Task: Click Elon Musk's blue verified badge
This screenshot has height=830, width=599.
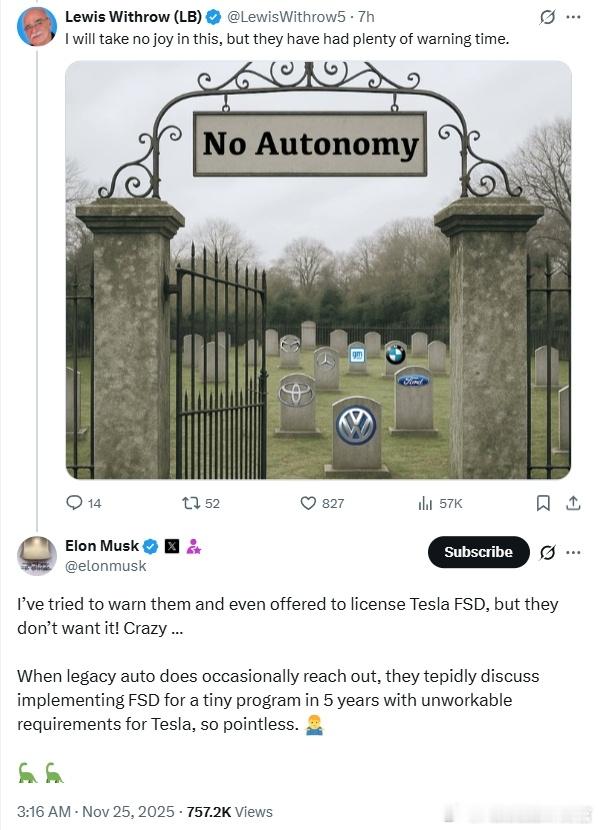Action: pyautogui.click(x=151, y=546)
